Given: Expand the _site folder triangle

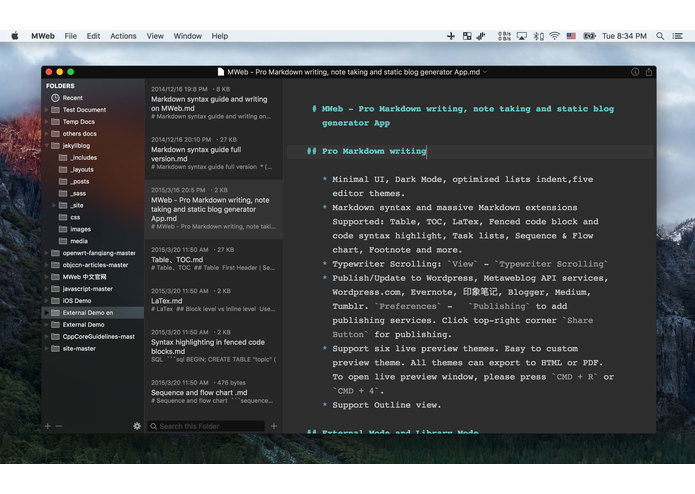Looking at the screenshot, I should click(x=54, y=205).
